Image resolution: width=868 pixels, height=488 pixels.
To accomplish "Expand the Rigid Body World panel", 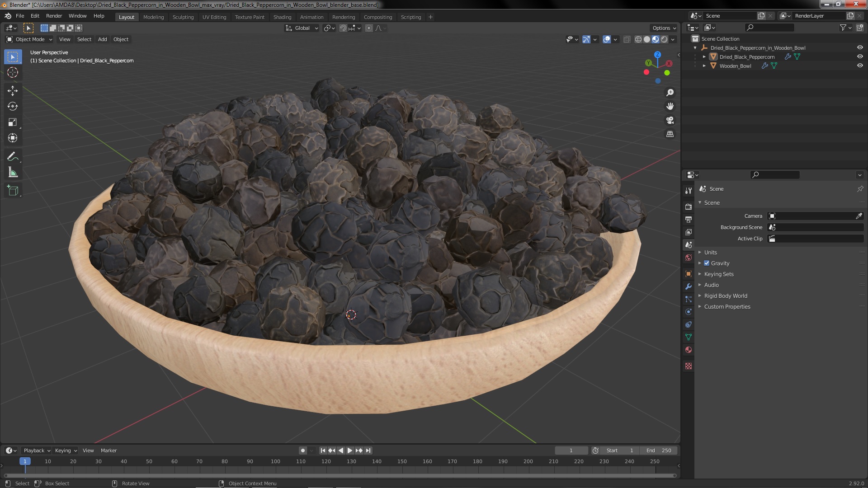I will pyautogui.click(x=726, y=296).
